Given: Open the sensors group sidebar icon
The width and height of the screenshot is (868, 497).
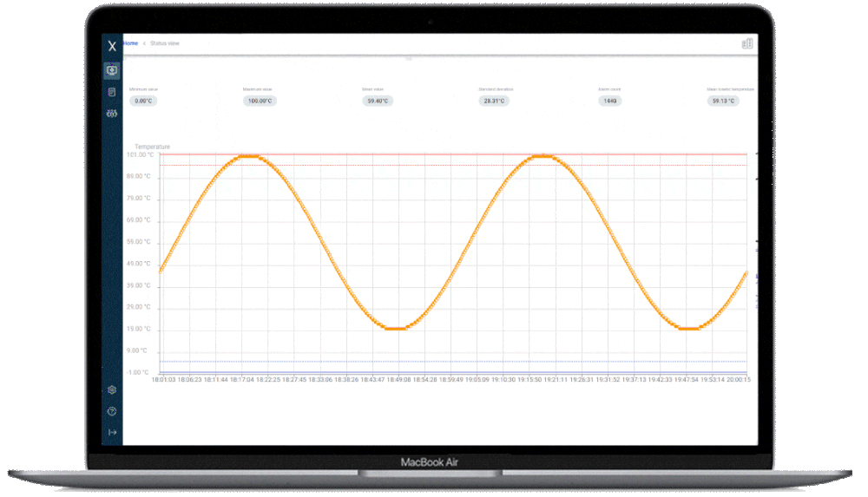Looking at the screenshot, I should (112, 113).
